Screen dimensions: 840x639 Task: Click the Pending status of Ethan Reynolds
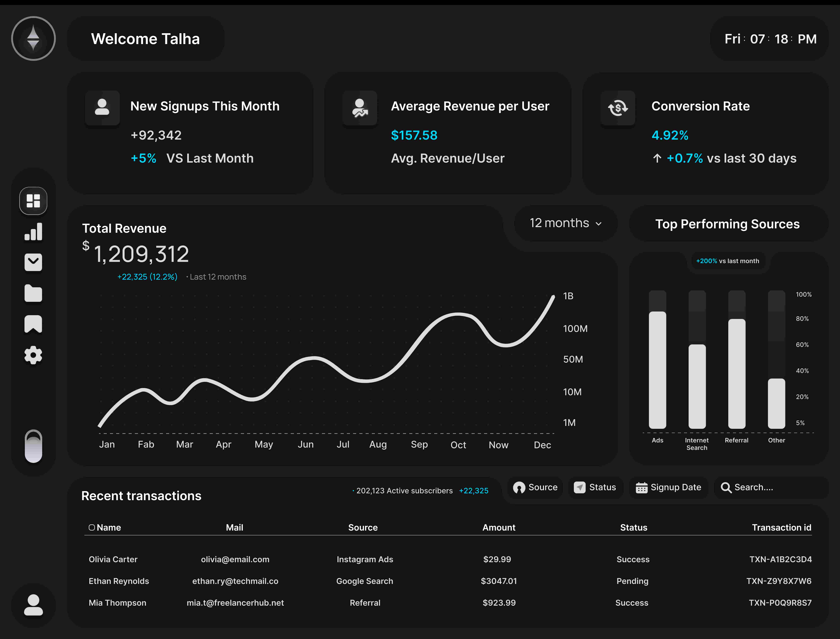pyautogui.click(x=632, y=581)
